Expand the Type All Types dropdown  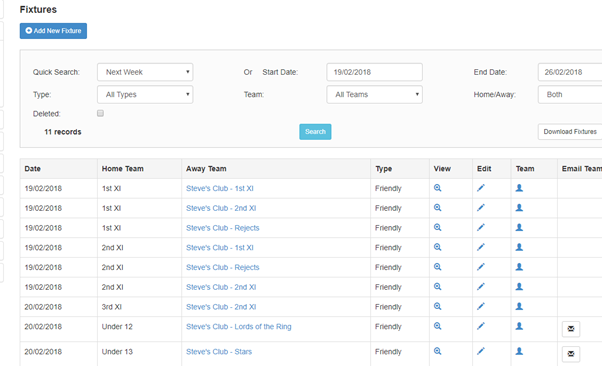145,94
